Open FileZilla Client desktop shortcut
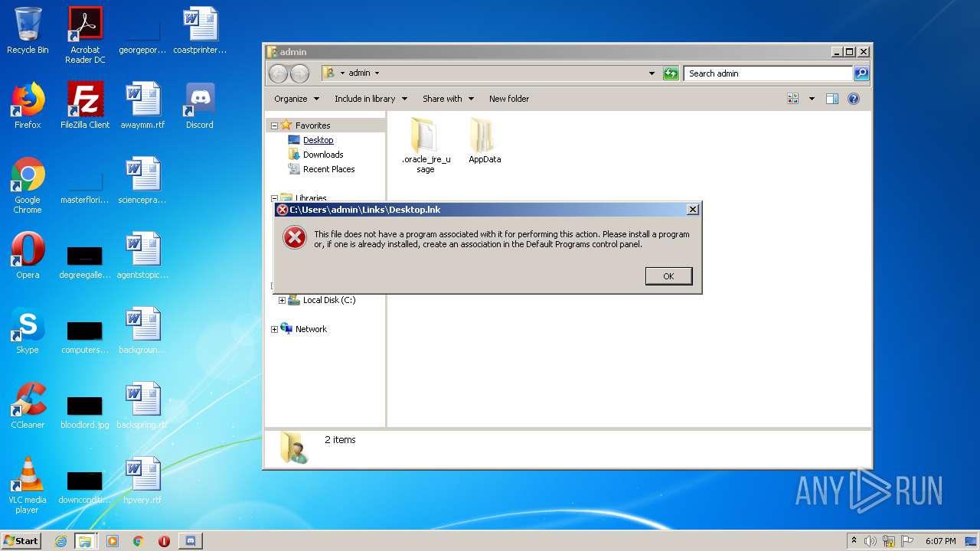 pyautogui.click(x=85, y=106)
